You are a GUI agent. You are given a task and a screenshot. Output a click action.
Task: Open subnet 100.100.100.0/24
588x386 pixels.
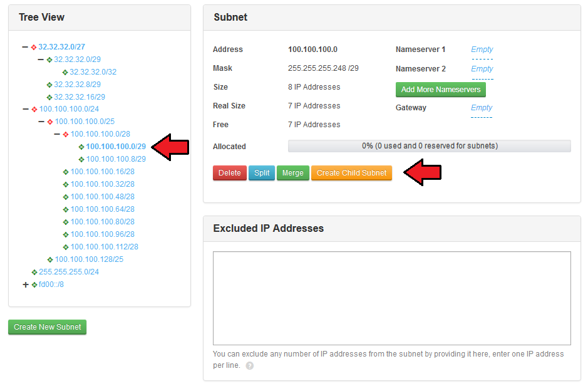(x=69, y=109)
